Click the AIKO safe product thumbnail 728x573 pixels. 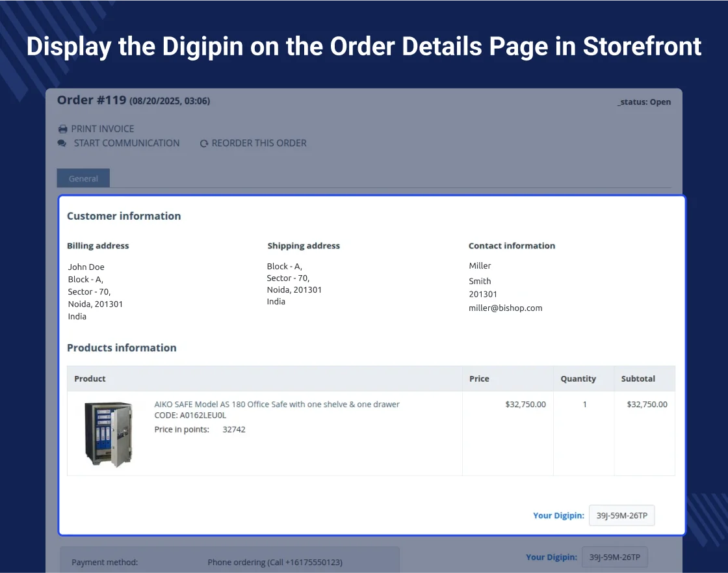click(109, 434)
